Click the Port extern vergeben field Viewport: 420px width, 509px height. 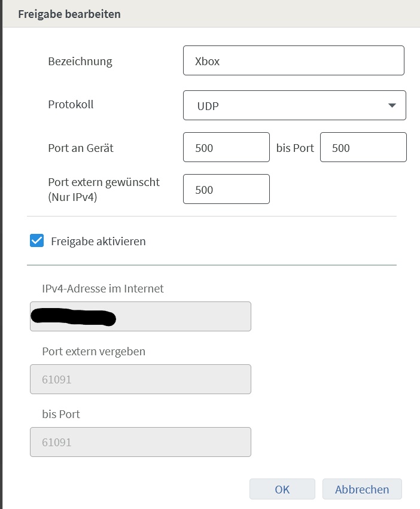140,379
